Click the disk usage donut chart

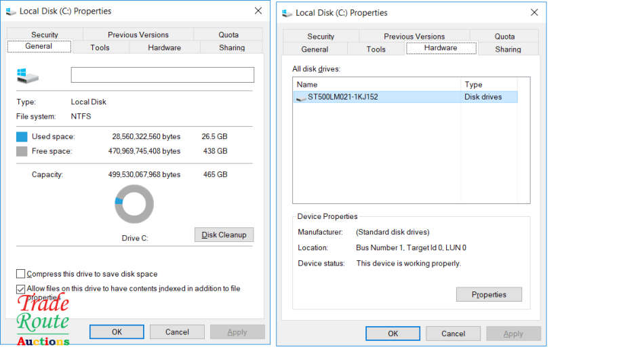(x=134, y=204)
